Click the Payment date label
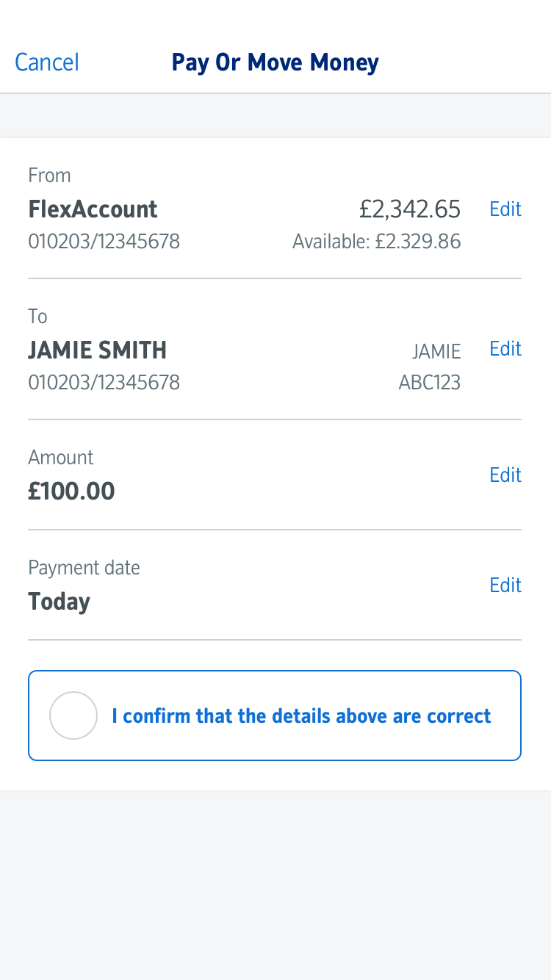 click(84, 568)
